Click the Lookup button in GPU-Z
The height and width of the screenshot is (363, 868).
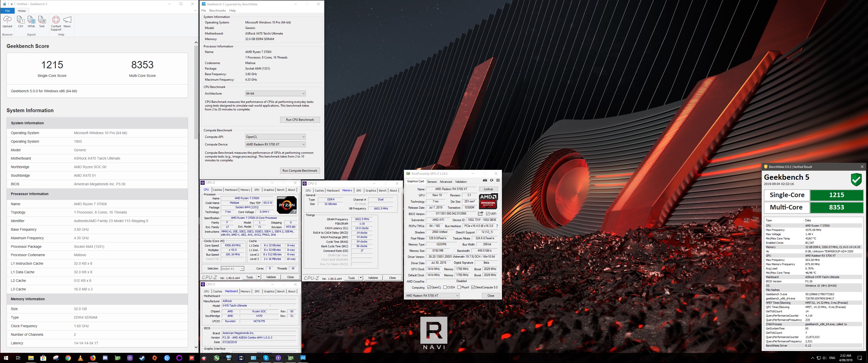click(x=488, y=189)
